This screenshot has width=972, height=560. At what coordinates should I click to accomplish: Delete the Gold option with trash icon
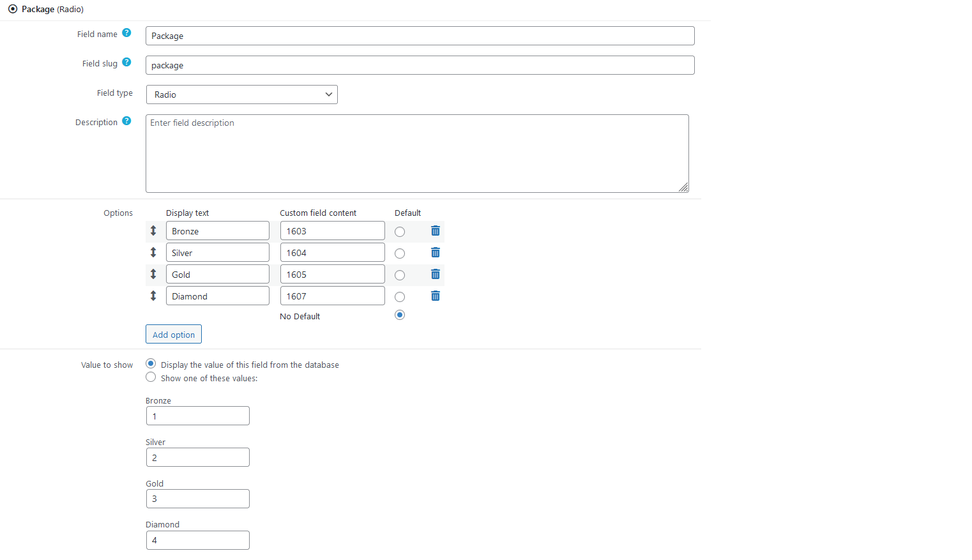436,274
